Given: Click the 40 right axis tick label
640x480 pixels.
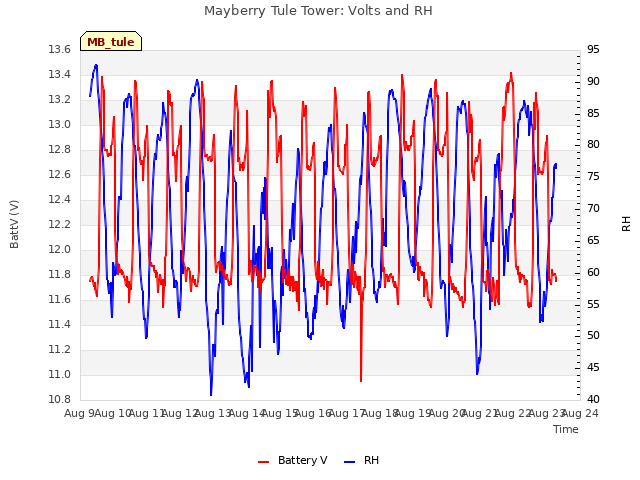Looking at the screenshot, I should 593,399.
